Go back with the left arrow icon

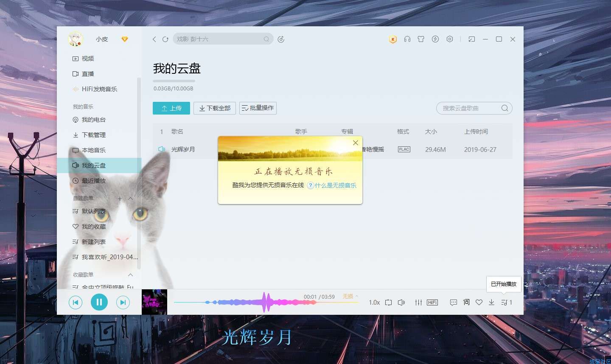coord(154,39)
